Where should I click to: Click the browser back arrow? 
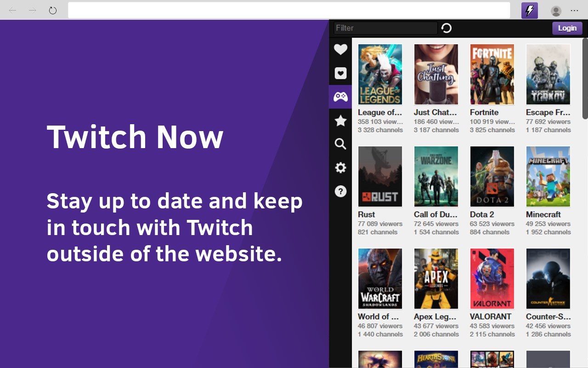point(12,10)
